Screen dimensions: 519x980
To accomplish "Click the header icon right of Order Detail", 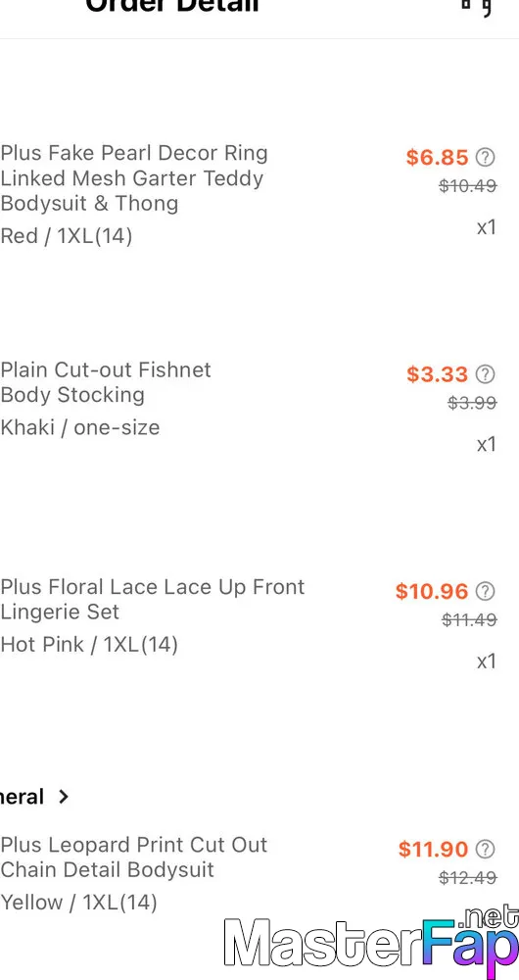I will [x=477, y=6].
